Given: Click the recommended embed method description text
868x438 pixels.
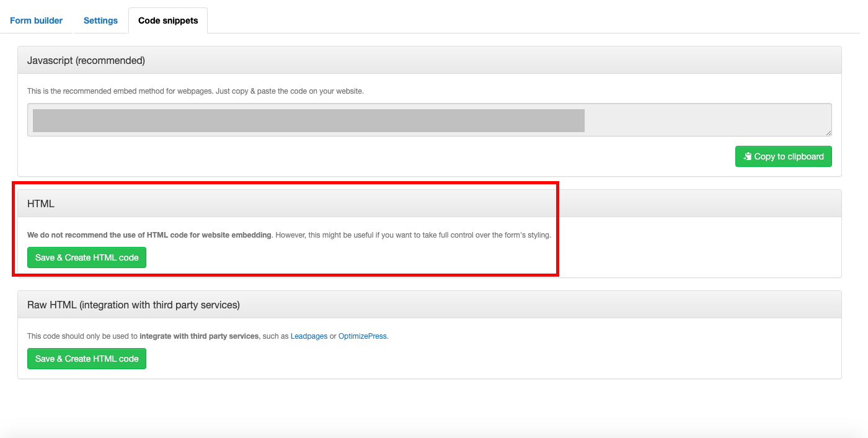Looking at the screenshot, I should pos(195,91).
